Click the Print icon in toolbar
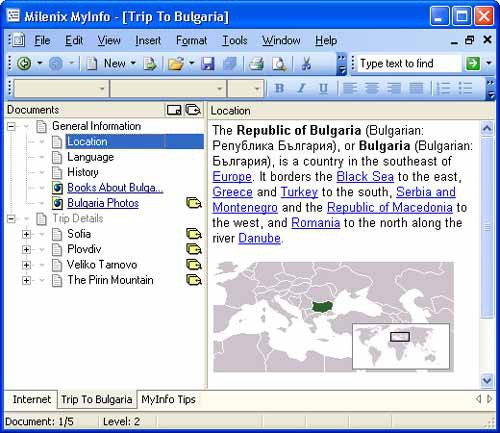The height and width of the screenshot is (433, 500). pyautogui.click(x=256, y=64)
